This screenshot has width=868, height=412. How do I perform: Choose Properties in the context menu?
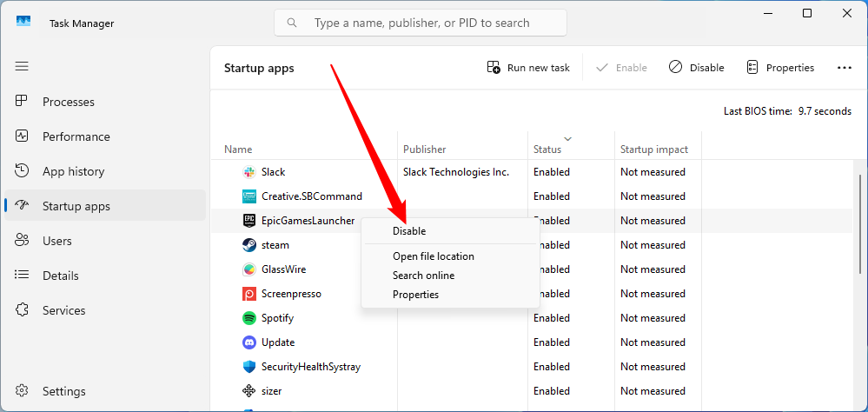tap(450, 295)
